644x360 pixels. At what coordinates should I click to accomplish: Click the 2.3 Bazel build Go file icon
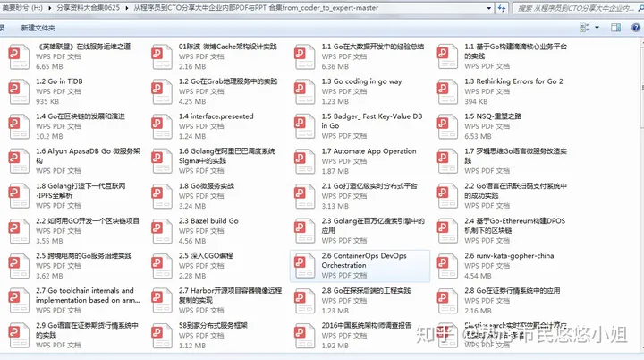[162, 231]
